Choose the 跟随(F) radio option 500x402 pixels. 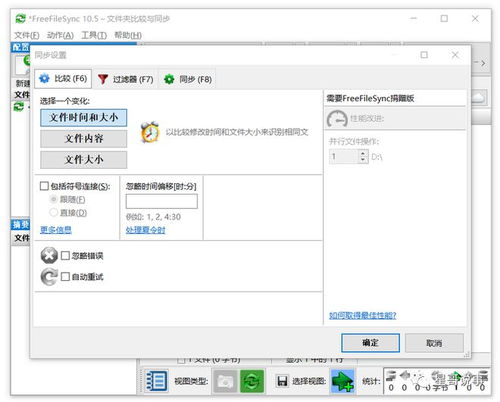[53, 199]
